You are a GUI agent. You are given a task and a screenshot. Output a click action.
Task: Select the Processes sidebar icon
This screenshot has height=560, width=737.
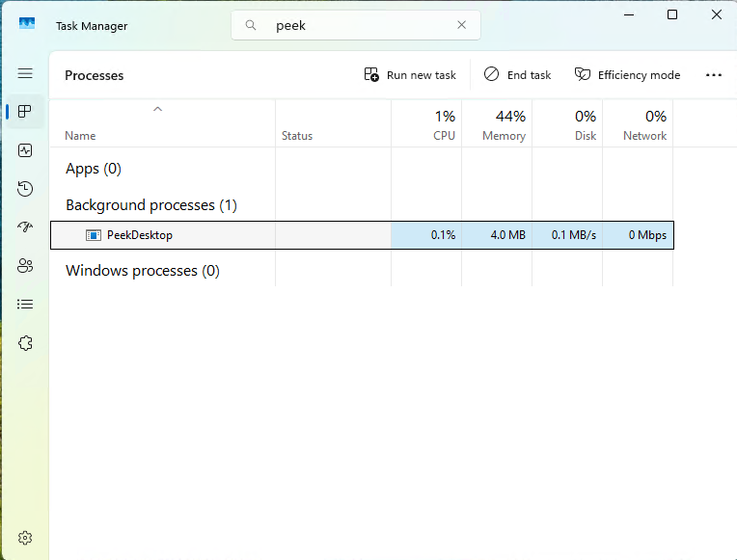[26, 112]
